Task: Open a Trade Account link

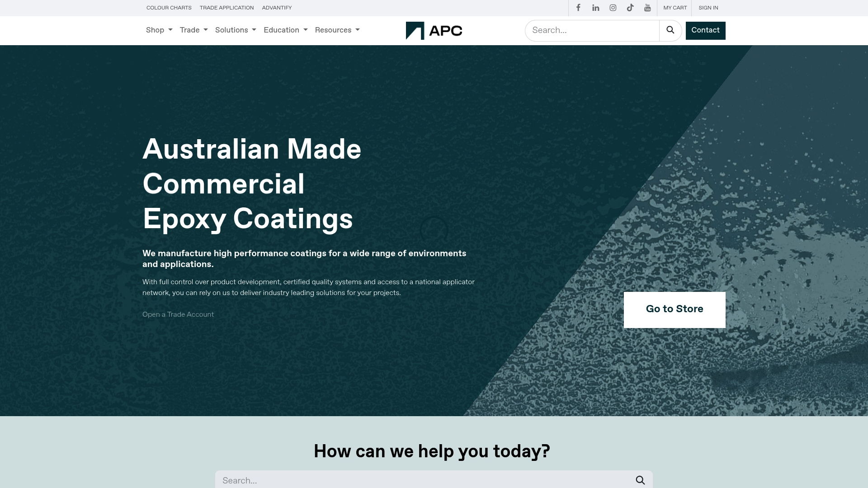Action: [x=178, y=314]
